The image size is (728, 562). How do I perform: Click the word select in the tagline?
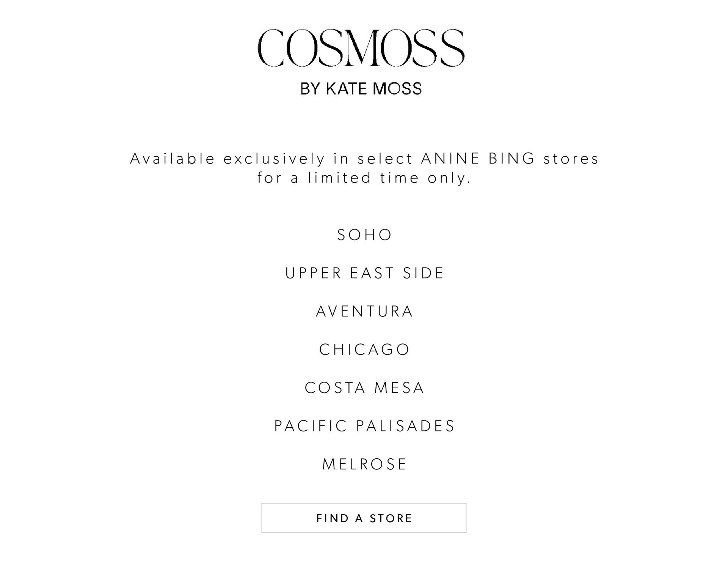click(385, 158)
